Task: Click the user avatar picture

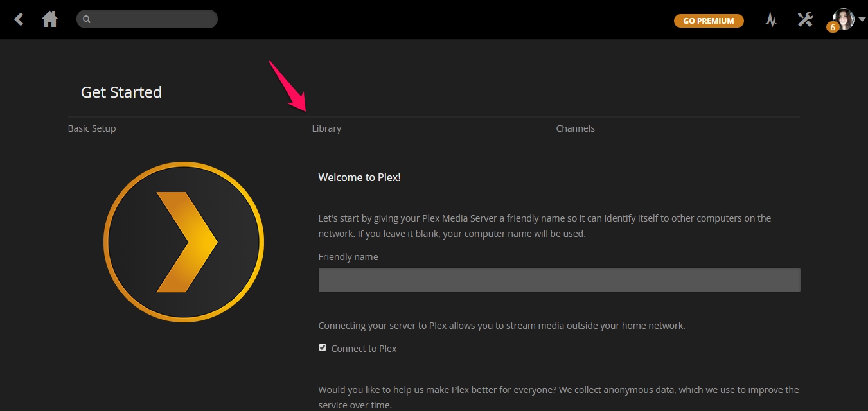Action: tap(844, 19)
